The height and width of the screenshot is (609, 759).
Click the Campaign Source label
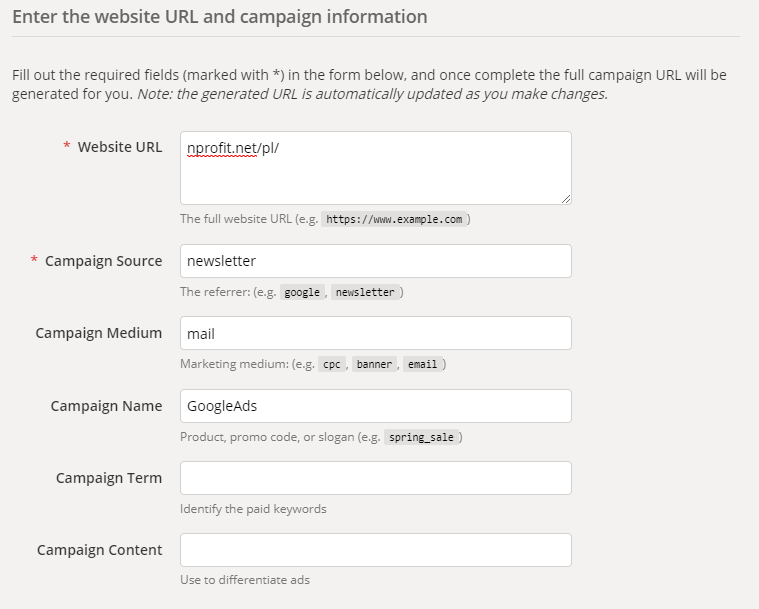pos(103,261)
